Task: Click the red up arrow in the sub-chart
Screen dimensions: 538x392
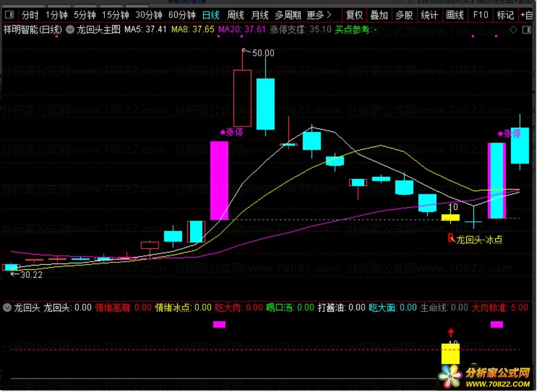Action: click(451, 332)
